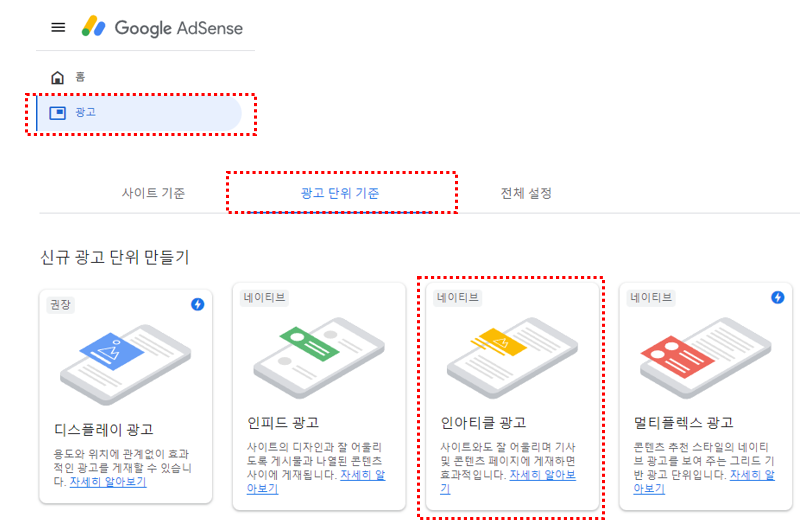
Task: Click the 인피드 광고 description text
Action: [315, 467]
